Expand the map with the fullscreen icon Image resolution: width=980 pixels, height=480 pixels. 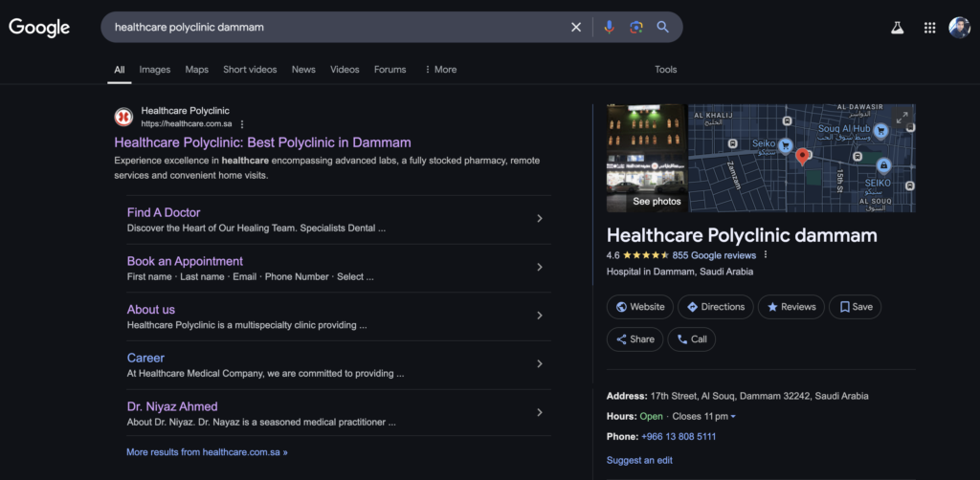pos(902,118)
